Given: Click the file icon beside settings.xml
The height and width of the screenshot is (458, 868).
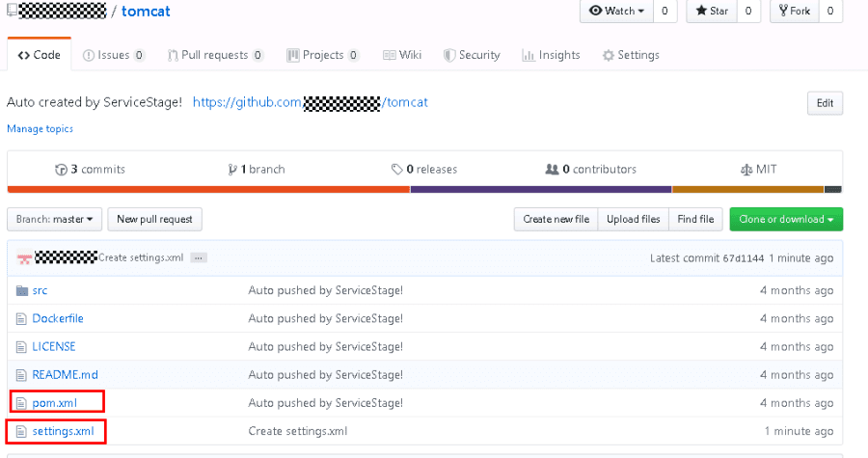Looking at the screenshot, I should click(x=21, y=431).
